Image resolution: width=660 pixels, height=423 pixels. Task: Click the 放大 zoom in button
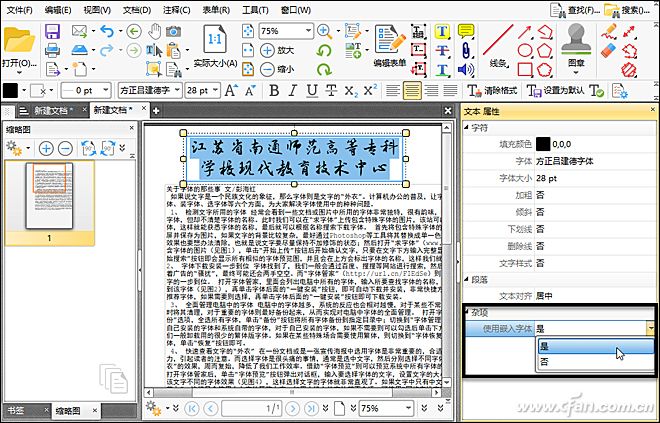(x=277, y=51)
